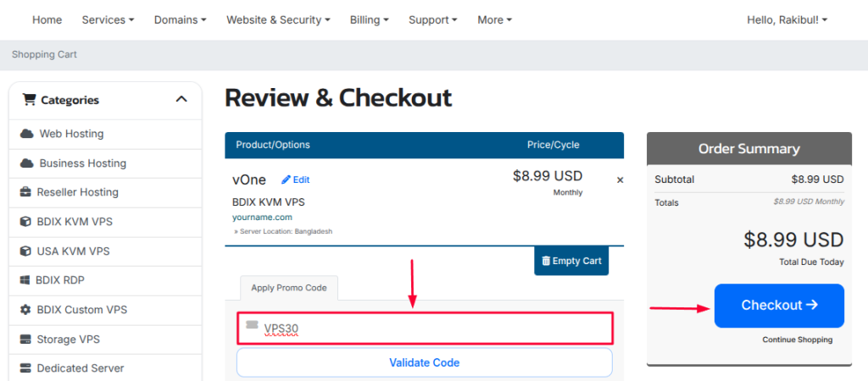Open the Billing menu
868x381 pixels.
pyautogui.click(x=370, y=20)
